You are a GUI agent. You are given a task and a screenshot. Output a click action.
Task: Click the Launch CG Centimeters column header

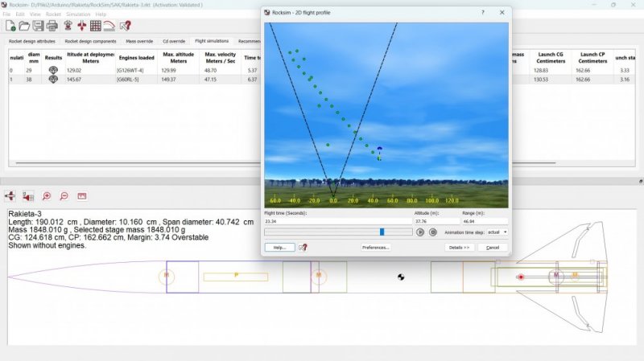(551, 57)
